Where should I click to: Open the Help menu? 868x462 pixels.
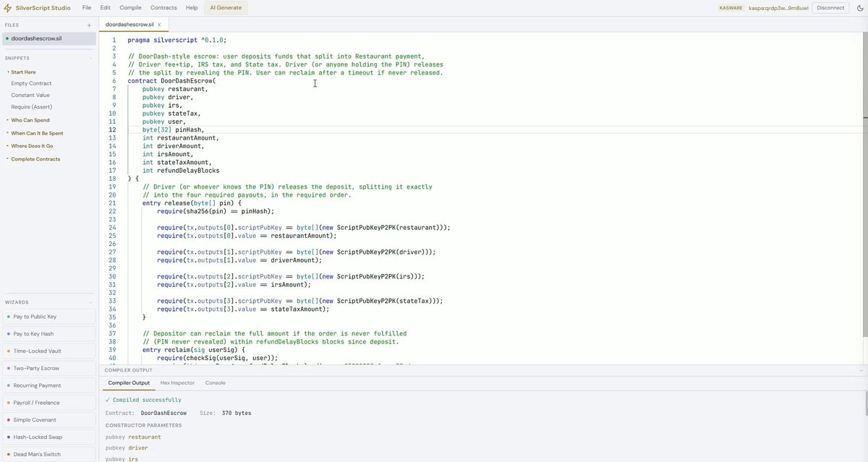click(192, 8)
